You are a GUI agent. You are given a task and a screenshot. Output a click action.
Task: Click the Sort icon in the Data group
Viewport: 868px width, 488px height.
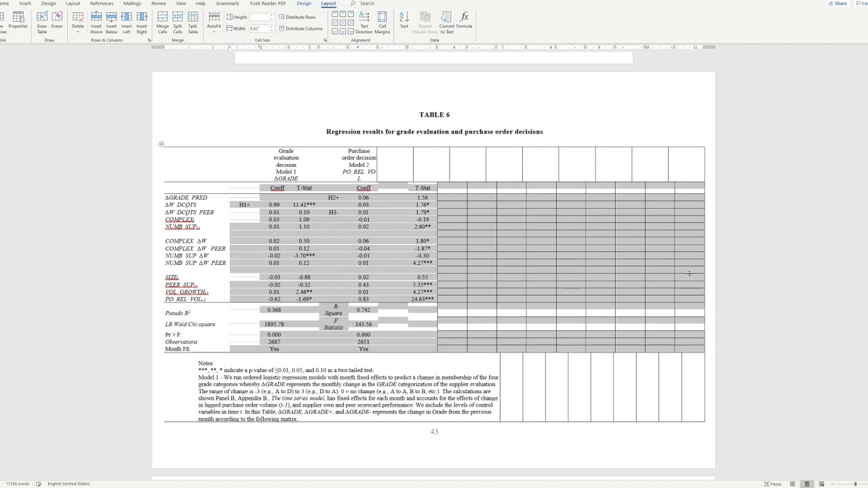[x=404, y=20]
